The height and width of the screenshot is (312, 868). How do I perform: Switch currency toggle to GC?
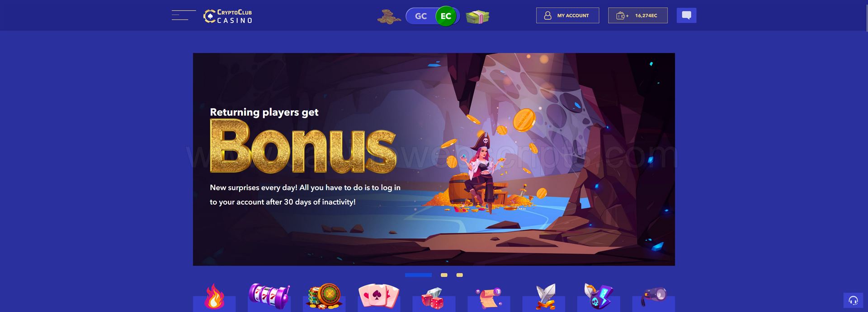[421, 16]
